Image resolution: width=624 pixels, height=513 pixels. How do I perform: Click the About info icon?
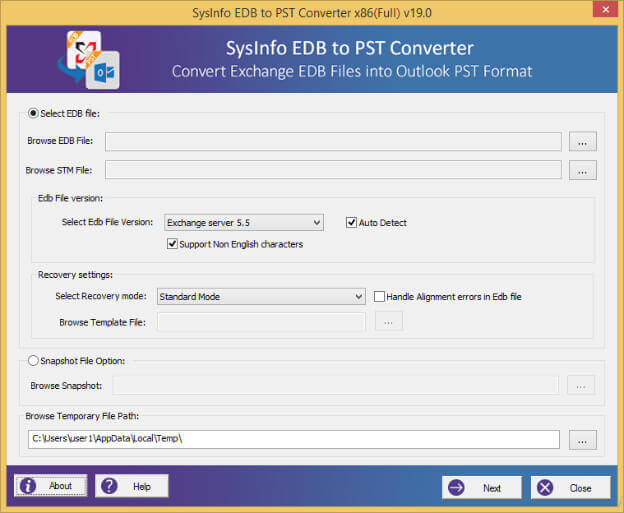coord(28,486)
